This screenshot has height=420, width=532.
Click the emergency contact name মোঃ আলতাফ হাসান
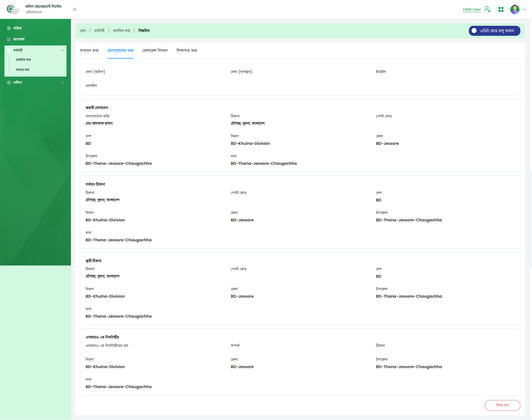[x=99, y=123]
